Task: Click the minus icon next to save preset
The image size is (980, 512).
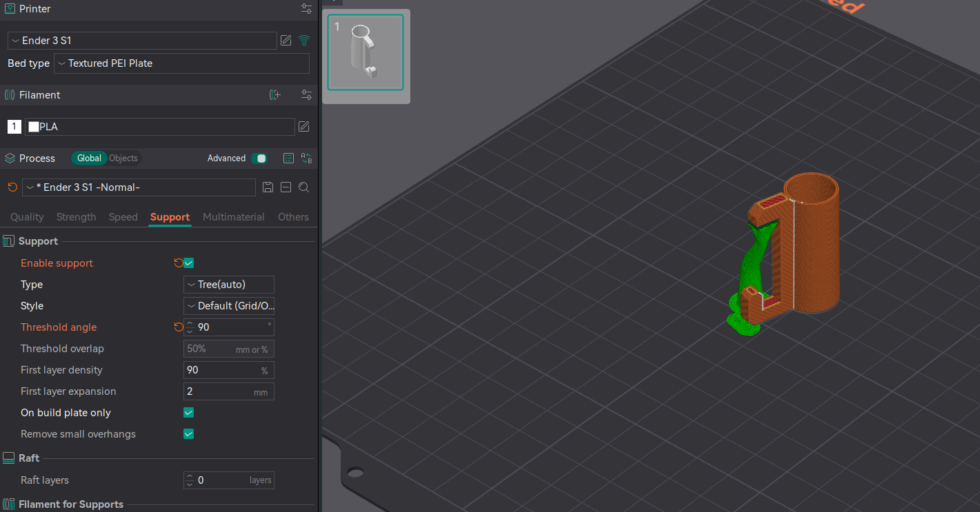Action: click(286, 187)
